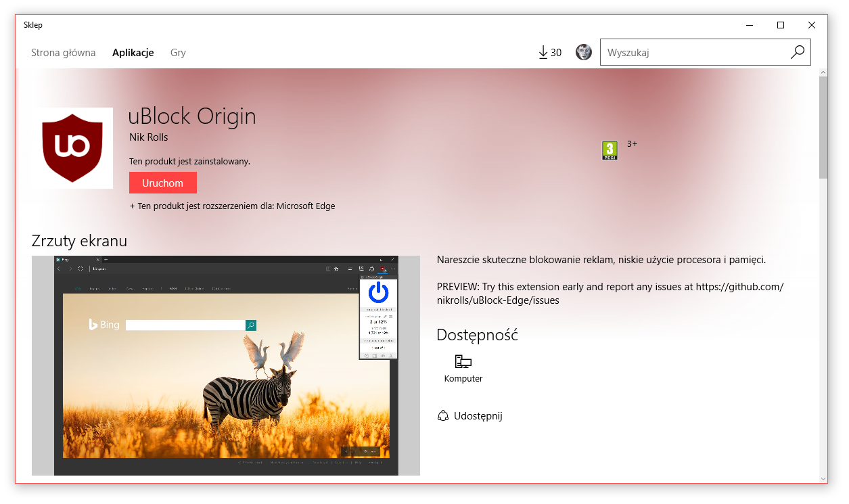The width and height of the screenshot is (849, 504).
Task: Maximize the Sklep window
Action: 781,25
